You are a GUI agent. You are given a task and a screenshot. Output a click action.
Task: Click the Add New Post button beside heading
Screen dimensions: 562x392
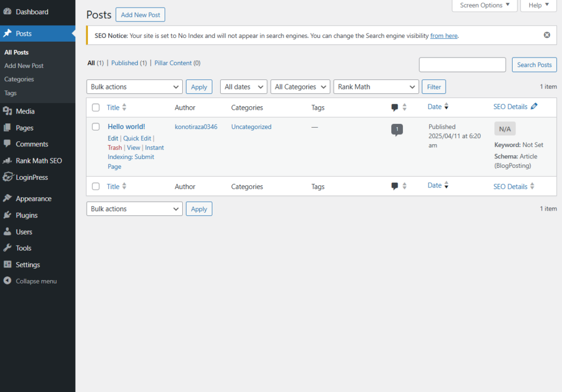coord(140,15)
